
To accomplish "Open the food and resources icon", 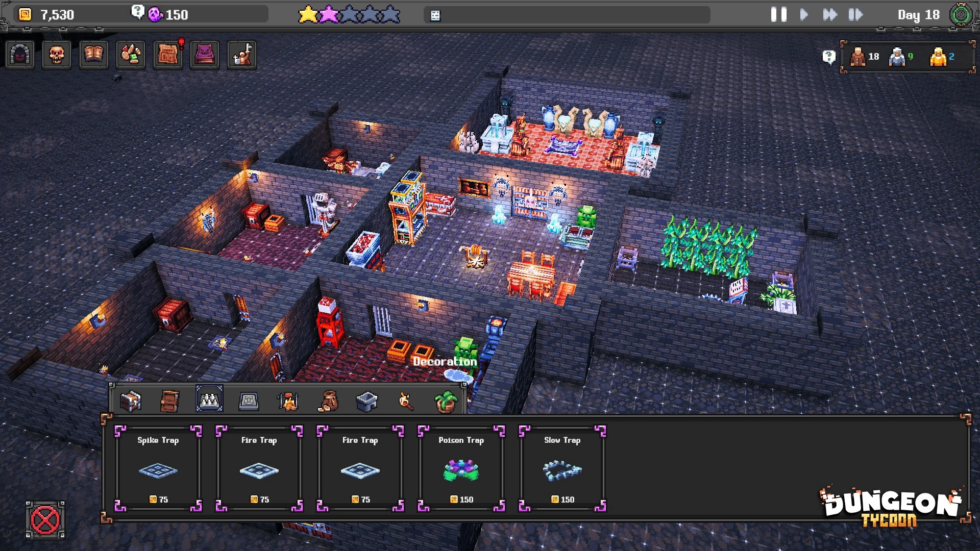I will coord(131,55).
